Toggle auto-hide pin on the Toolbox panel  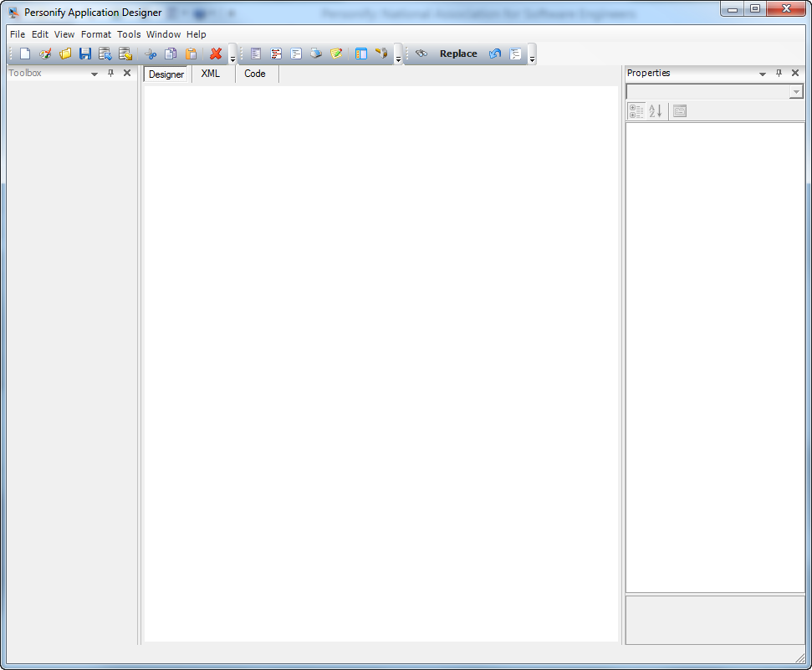tap(110, 73)
